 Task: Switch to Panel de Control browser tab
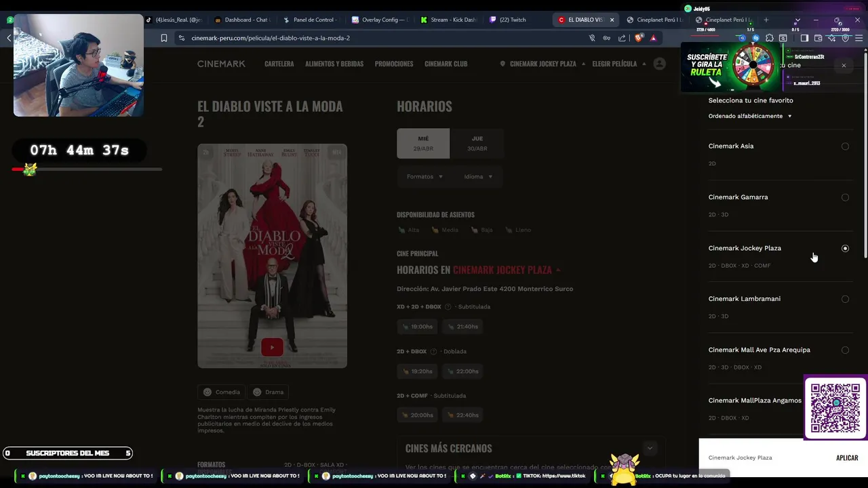click(x=311, y=20)
